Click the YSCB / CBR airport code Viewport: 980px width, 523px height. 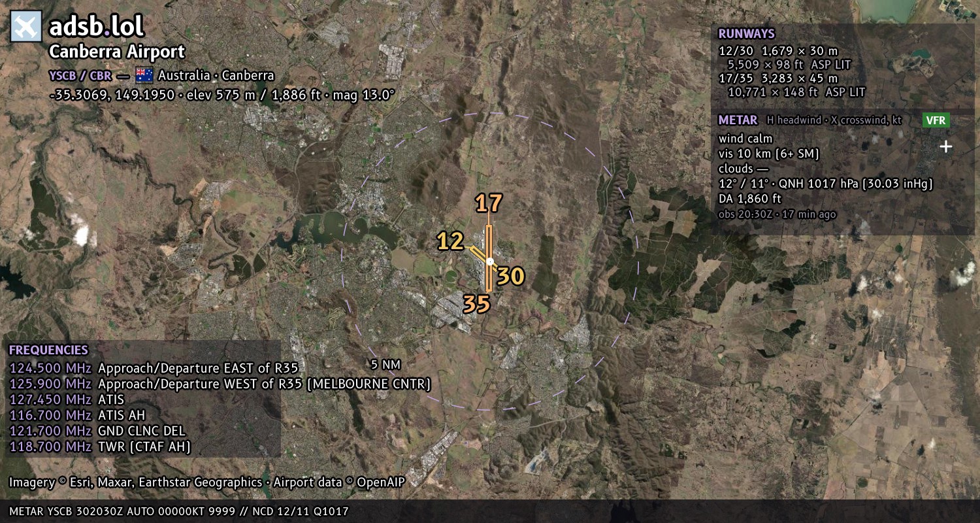[80, 75]
